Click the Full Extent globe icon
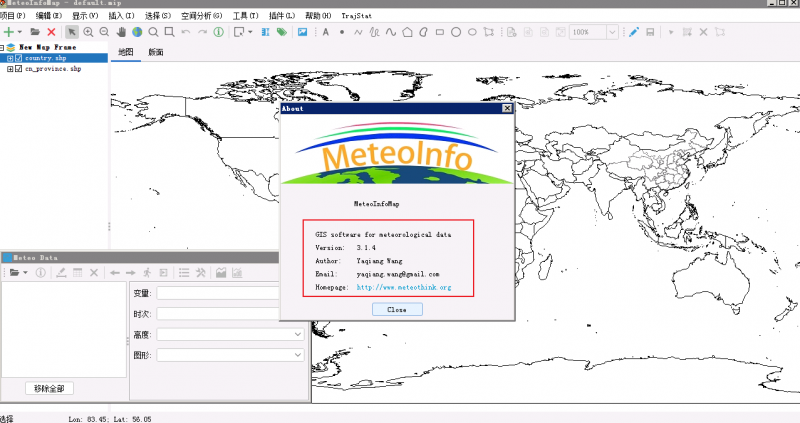This screenshot has height=423, width=800. click(x=137, y=32)
